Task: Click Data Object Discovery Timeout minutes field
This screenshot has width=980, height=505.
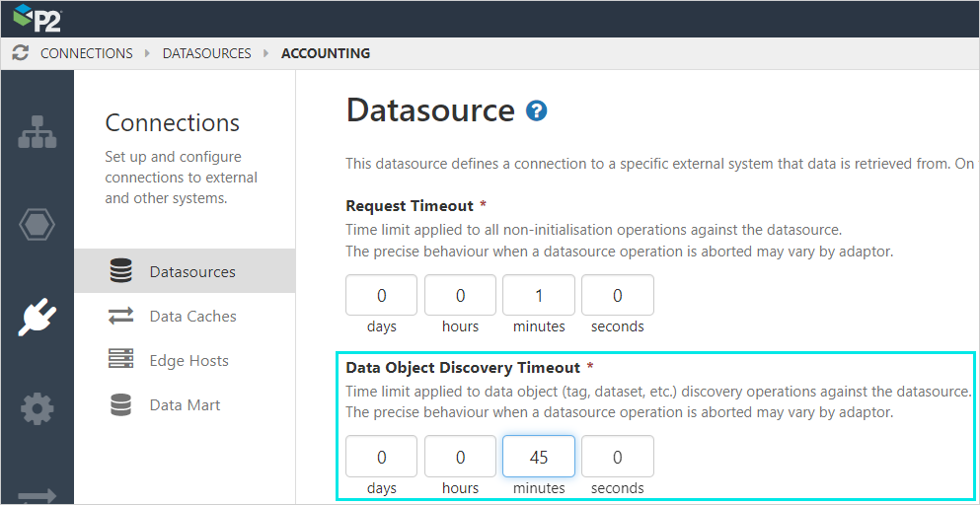Action: (539, 457)
